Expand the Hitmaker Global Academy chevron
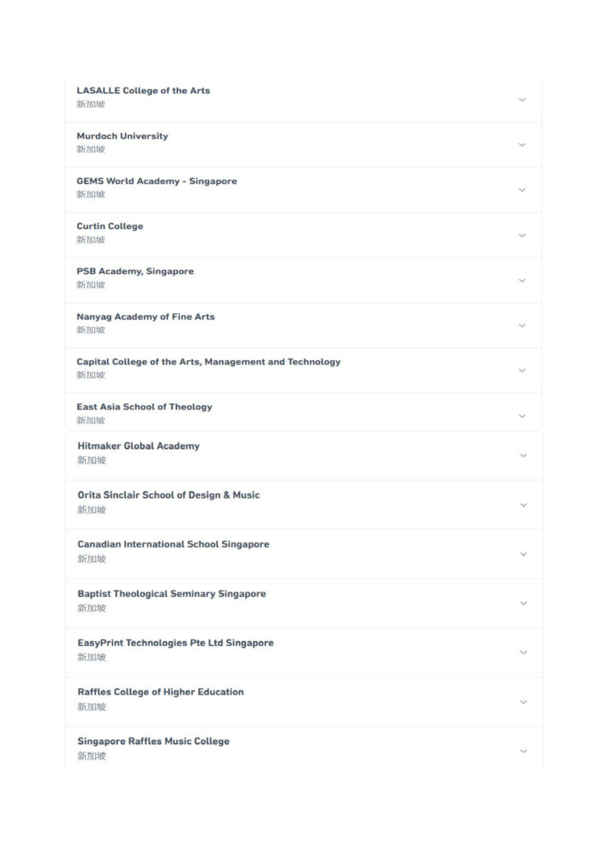 [x=523, y=455]
